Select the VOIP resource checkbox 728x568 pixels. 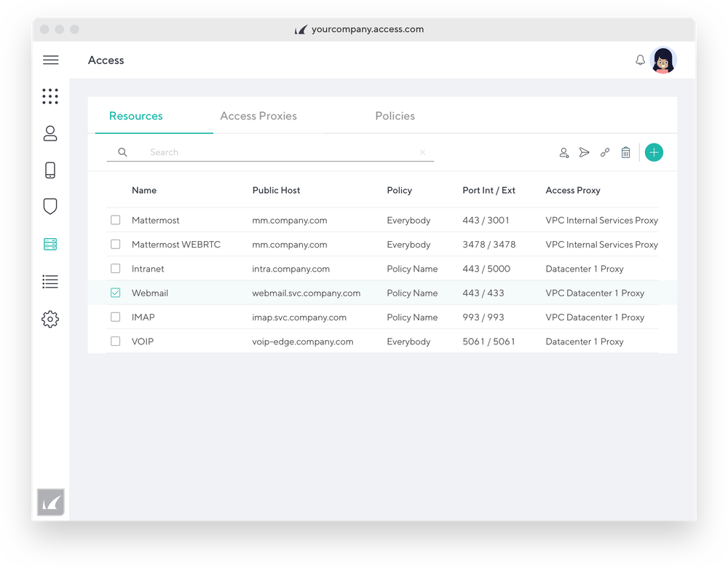[x=115, y=341]
